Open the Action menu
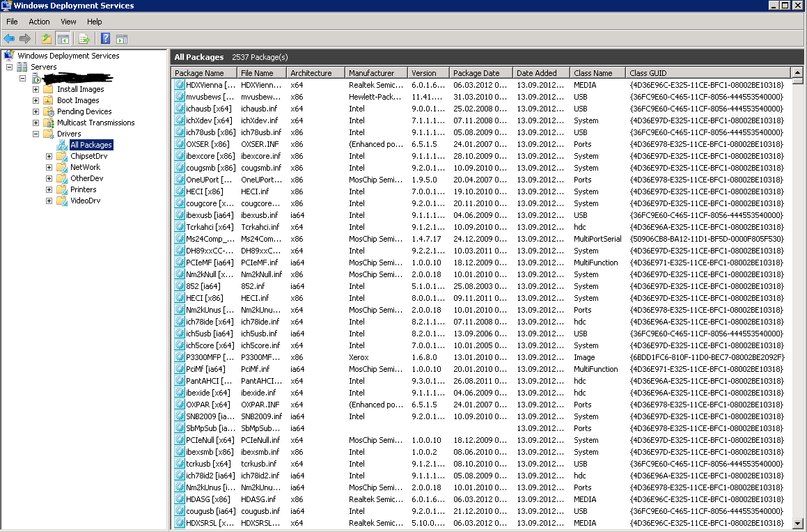The width and height of the screenshot is (807, 532). click(39, 22)
